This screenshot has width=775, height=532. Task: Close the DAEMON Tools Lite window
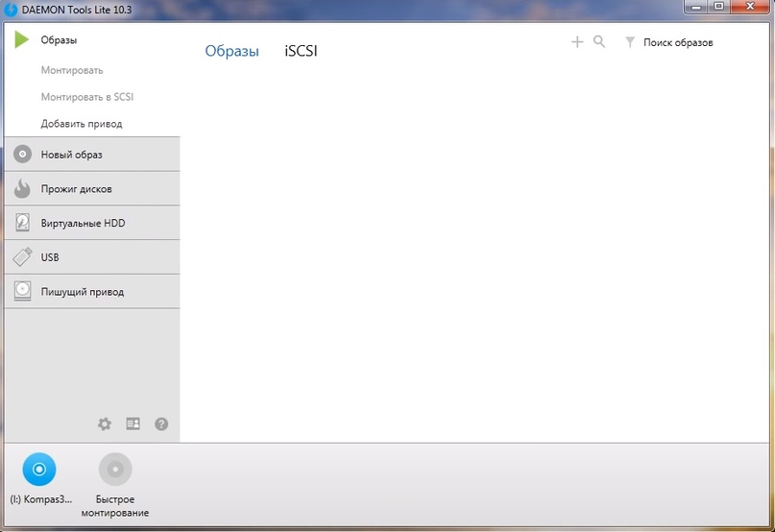coord(750,7)
